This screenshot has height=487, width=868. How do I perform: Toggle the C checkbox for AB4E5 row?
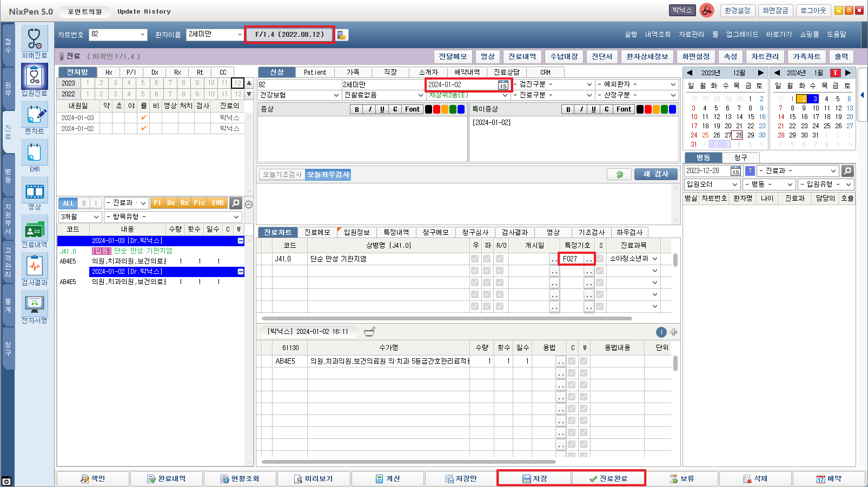572,361
